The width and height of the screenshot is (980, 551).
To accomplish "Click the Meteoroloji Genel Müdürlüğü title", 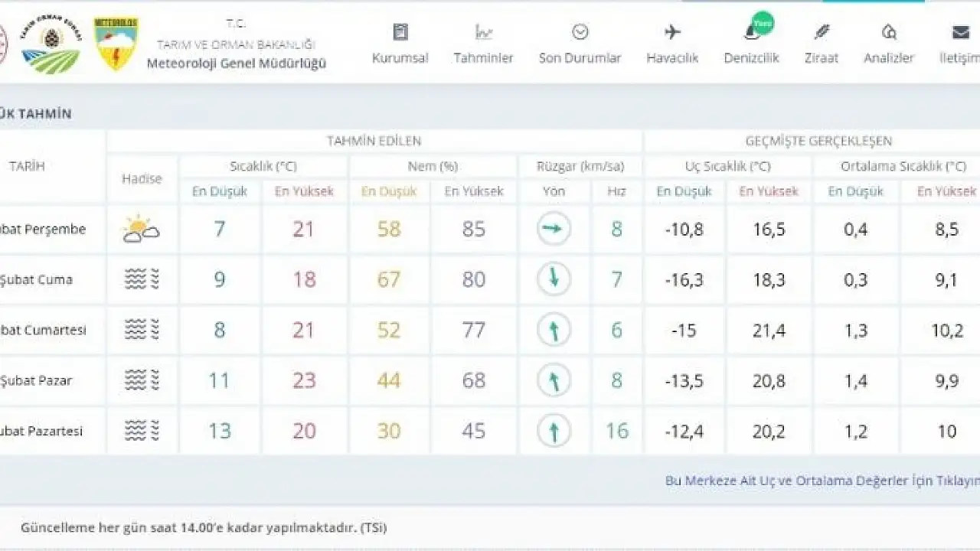I will [237, 64].
